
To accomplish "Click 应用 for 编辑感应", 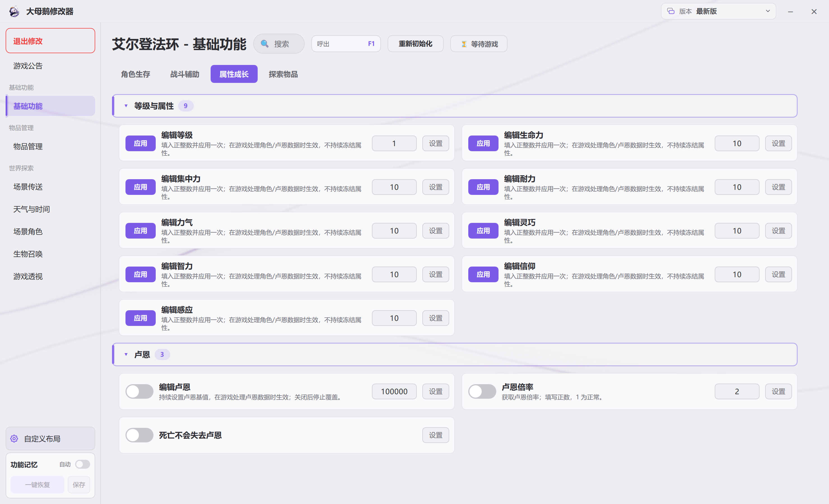I will (x=140, y=318).
